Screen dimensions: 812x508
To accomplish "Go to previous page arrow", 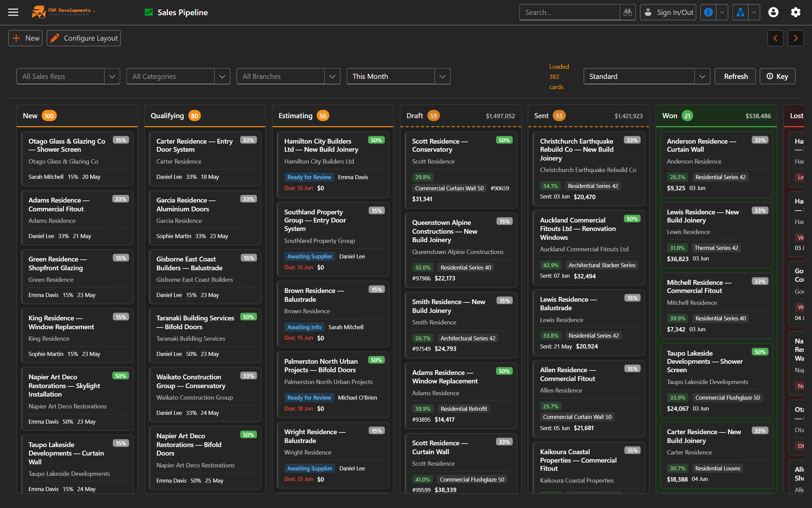I will [x=775, y=38].
